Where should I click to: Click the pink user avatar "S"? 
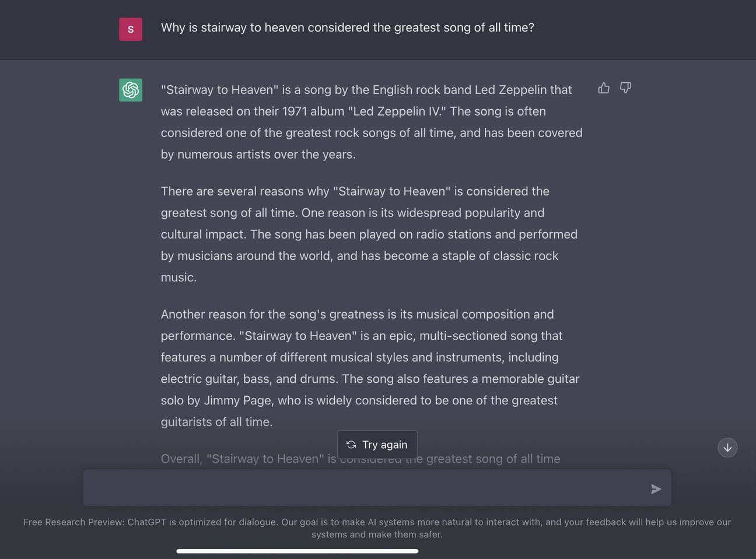click(131, 29)
